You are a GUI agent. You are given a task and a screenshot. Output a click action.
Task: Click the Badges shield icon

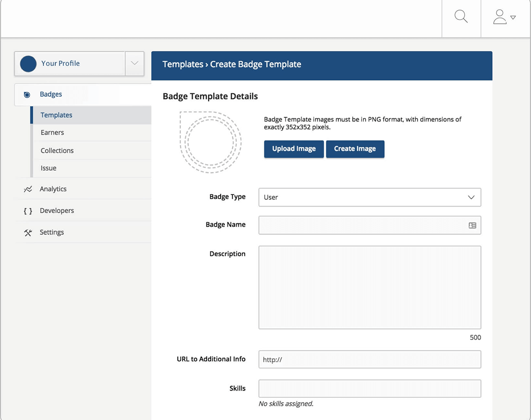point(27,95)
